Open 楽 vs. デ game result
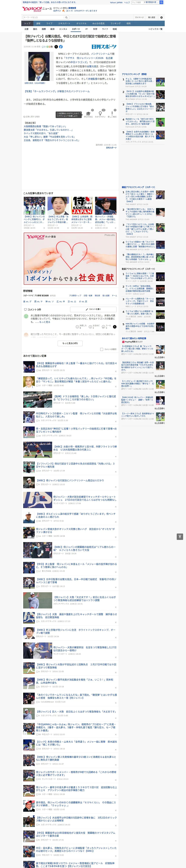This screenshot has height=868, width=186. (x=27, y=302)
